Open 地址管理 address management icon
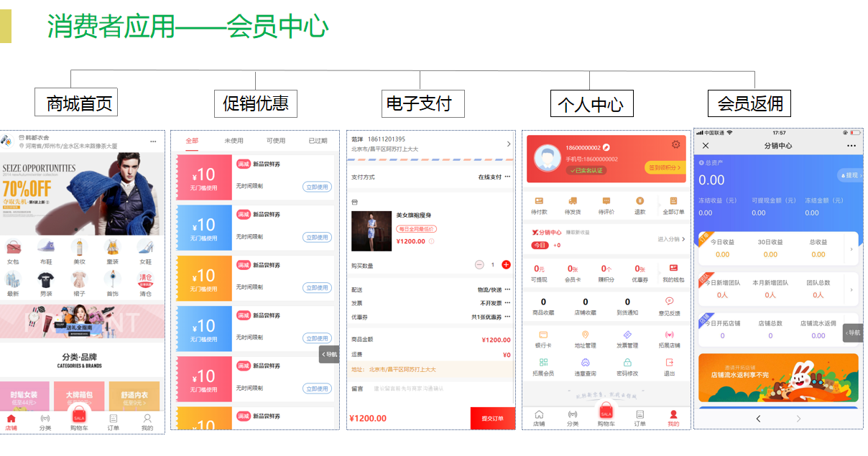Viewport: 868px width, 456px height. tap(585, 335)
